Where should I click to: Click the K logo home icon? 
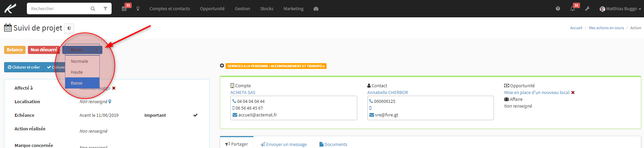pyautogui.click(x=10, y=8)
